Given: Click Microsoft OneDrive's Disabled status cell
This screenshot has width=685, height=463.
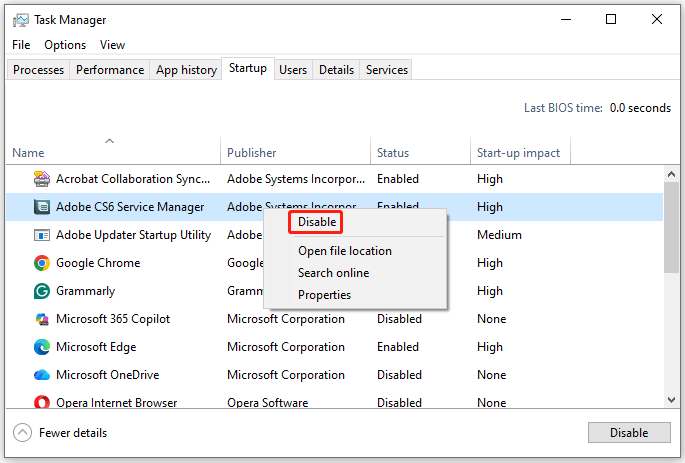Looking at the screenshot, I should click(x=399, y=375).
